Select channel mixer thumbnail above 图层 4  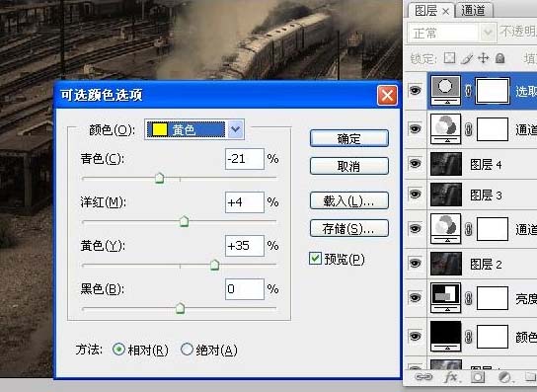point(445,128)
